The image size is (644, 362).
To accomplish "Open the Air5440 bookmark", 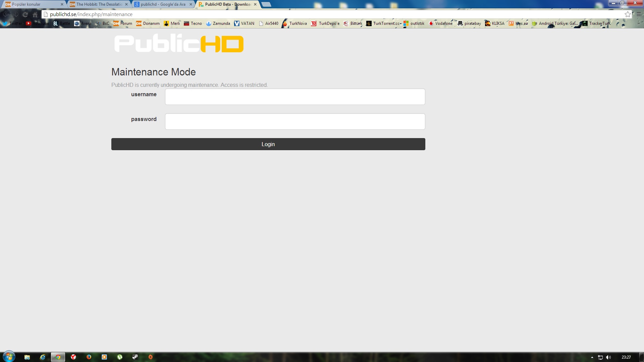I will pyautogui.click(x=268, y=23).
